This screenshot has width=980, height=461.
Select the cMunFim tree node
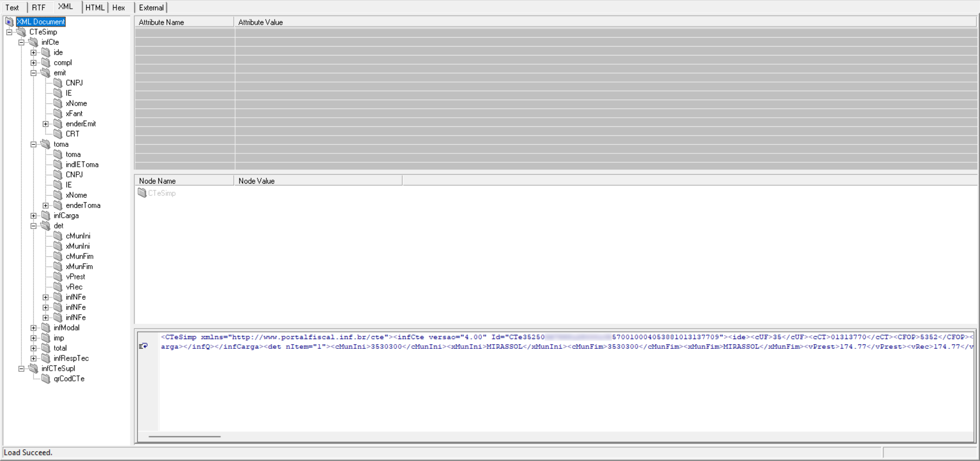(x=80, y=256)
